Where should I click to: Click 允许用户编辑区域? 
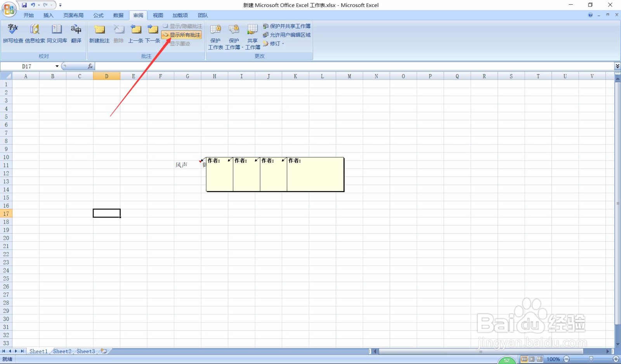click(x=287, y=35)
